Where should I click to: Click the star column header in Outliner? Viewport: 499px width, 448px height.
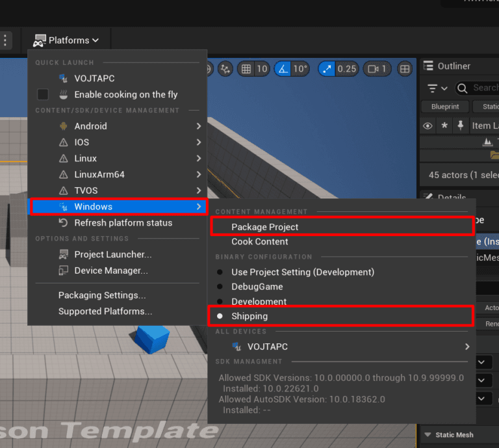(x=444, y=125)
